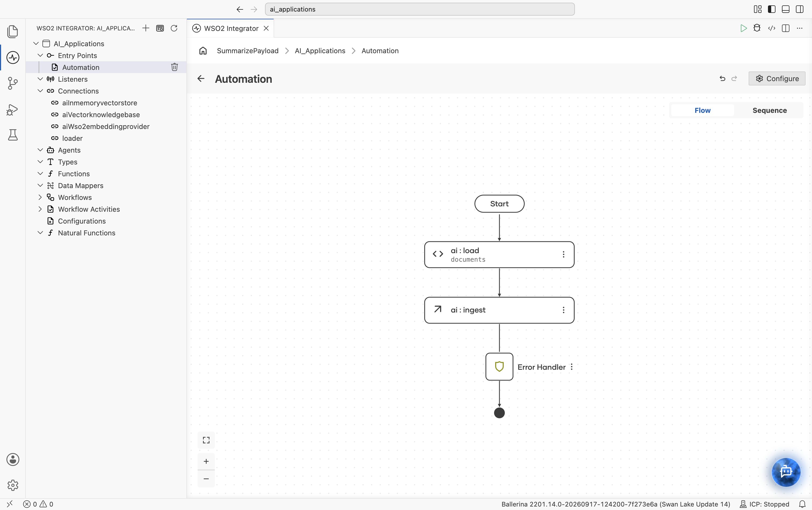Click the add plus icon in sidebar header

[146, 28]
